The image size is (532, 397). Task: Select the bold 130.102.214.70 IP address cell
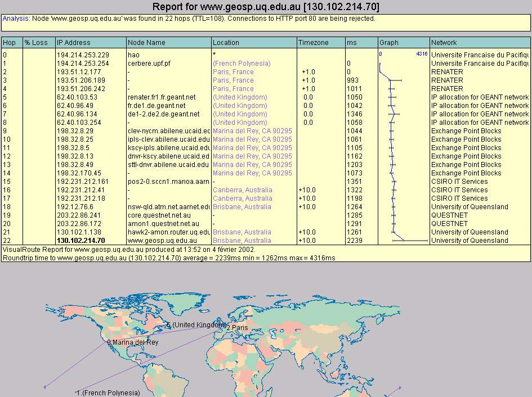coord(81,241)
